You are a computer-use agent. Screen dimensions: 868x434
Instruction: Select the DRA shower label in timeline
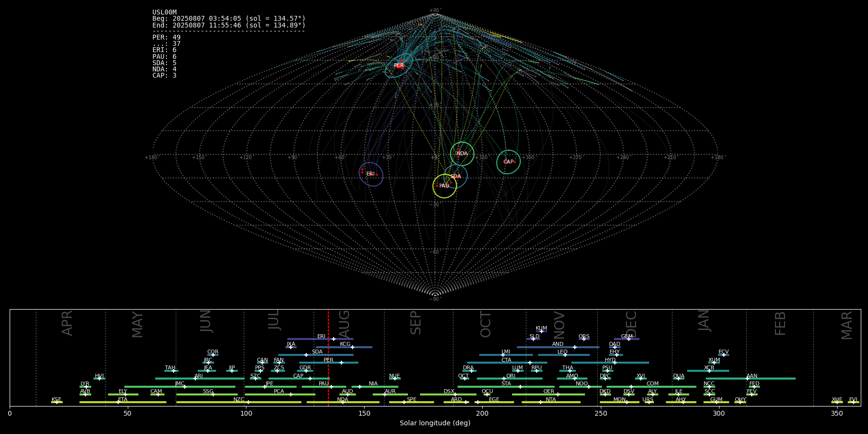click(468, 368)
